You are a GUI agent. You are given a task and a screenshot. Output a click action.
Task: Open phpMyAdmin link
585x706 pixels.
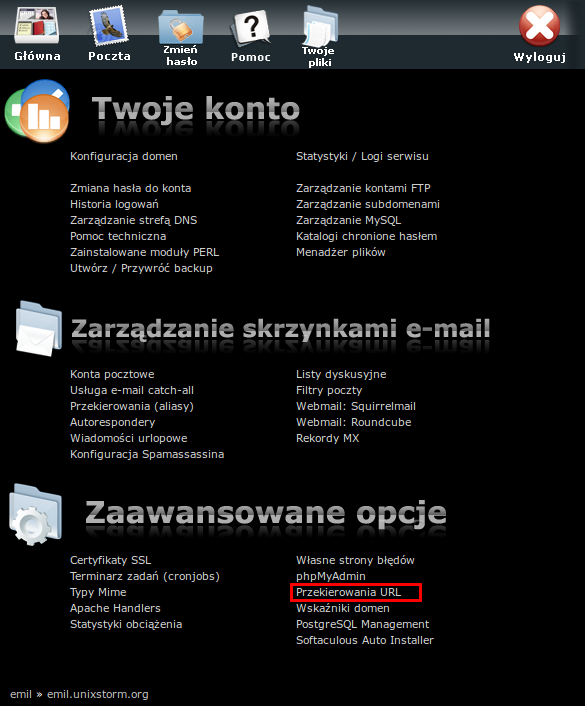click(331, 576)
